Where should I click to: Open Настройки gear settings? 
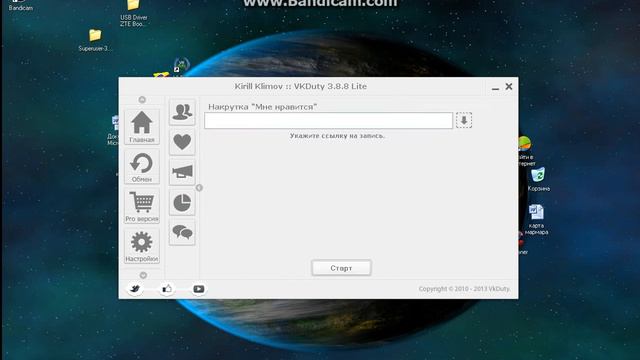pos(142,246)
